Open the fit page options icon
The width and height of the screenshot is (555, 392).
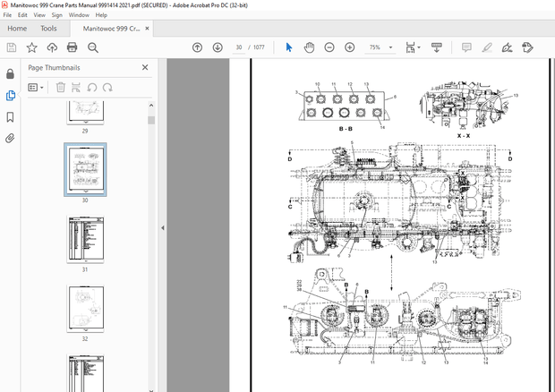(410, 47)
